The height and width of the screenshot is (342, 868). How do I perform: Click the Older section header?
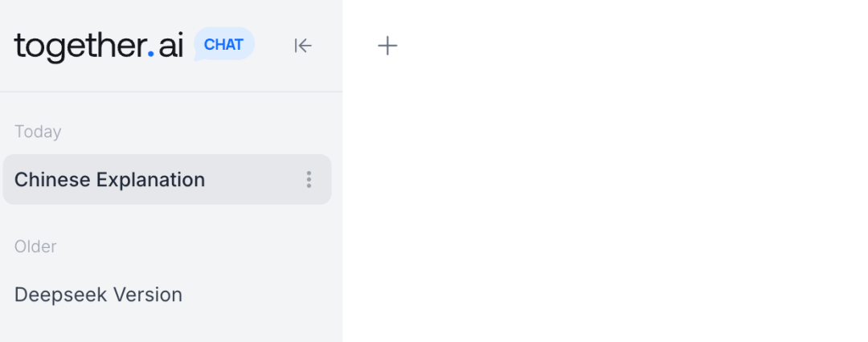click(35, 246)
